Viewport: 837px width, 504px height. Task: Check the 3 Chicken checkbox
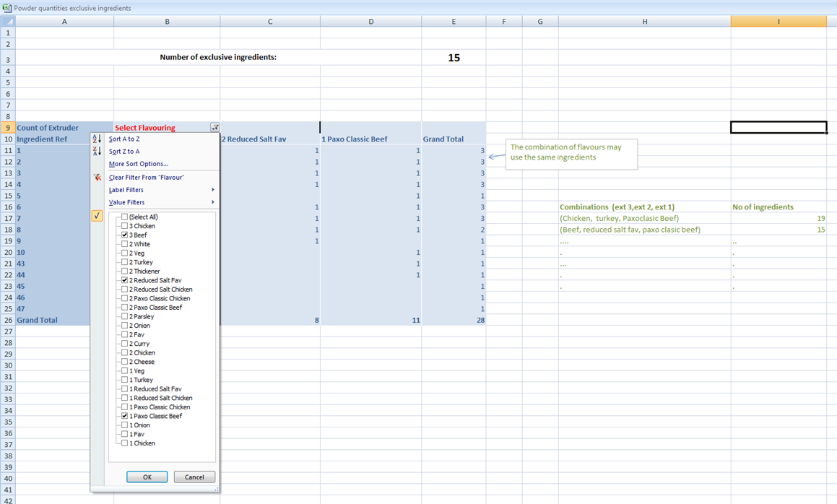[124, 226]
